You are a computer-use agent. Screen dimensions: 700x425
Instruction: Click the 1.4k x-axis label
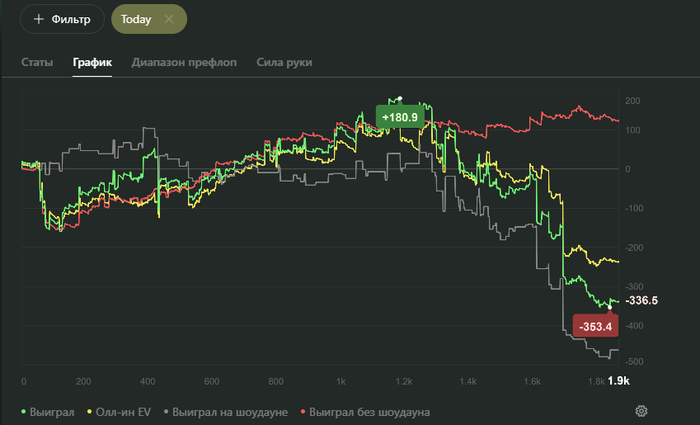(x=468, y=381)
